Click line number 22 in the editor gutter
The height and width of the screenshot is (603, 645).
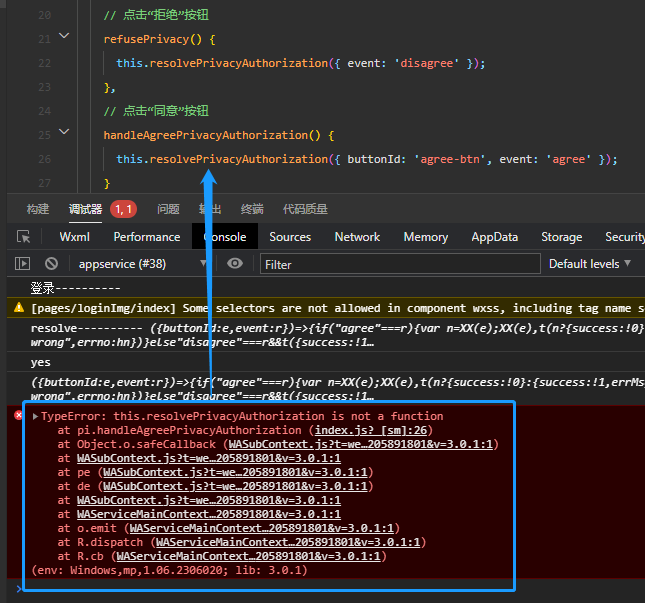click(44, 63)
